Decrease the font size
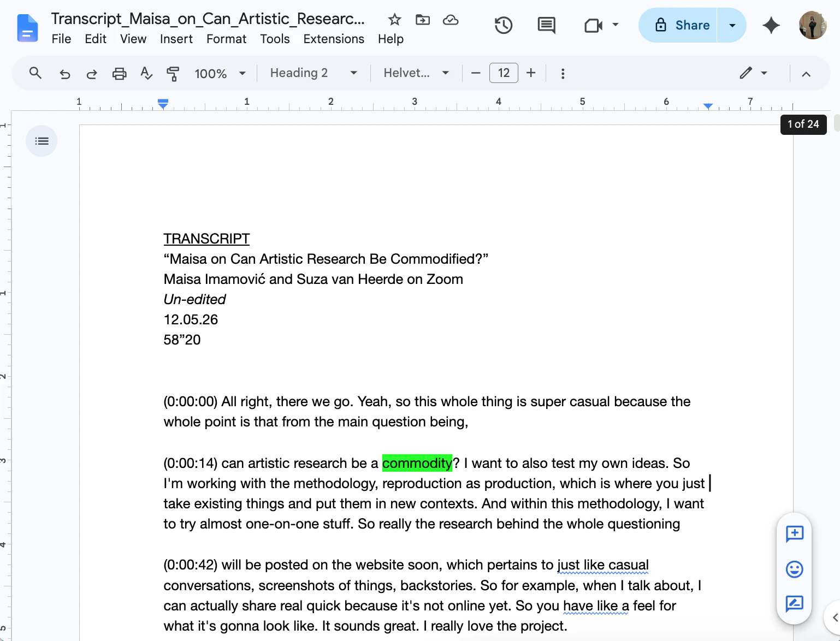The width and height of the screenshot is (840, 641). pos(476,73)
